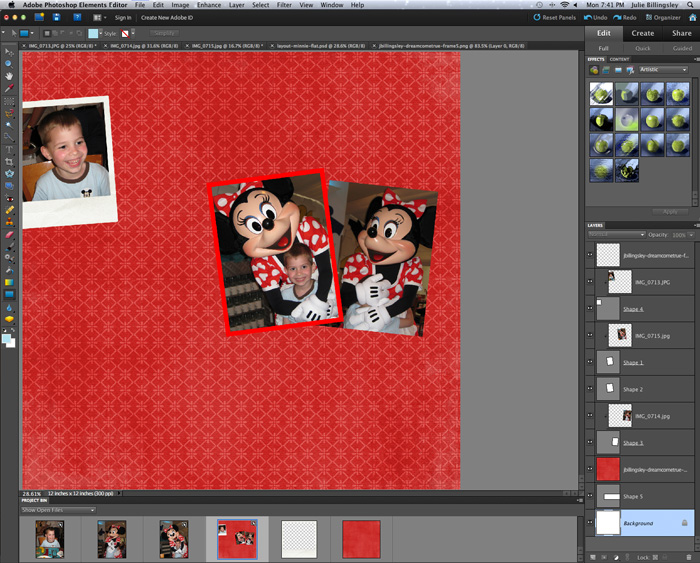Open the Filter menu
The width and height of the screenshot is (700, 563).
(x=284, y=5)
